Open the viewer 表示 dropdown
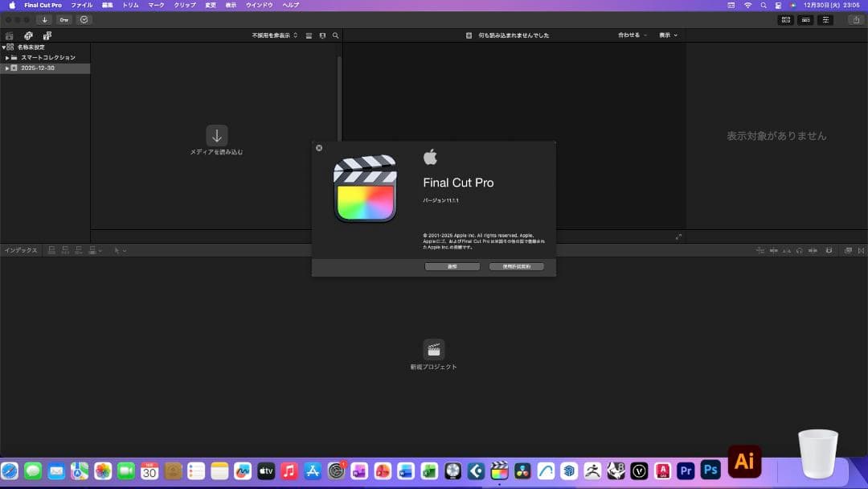868x489 pixels. click(668, 35)
